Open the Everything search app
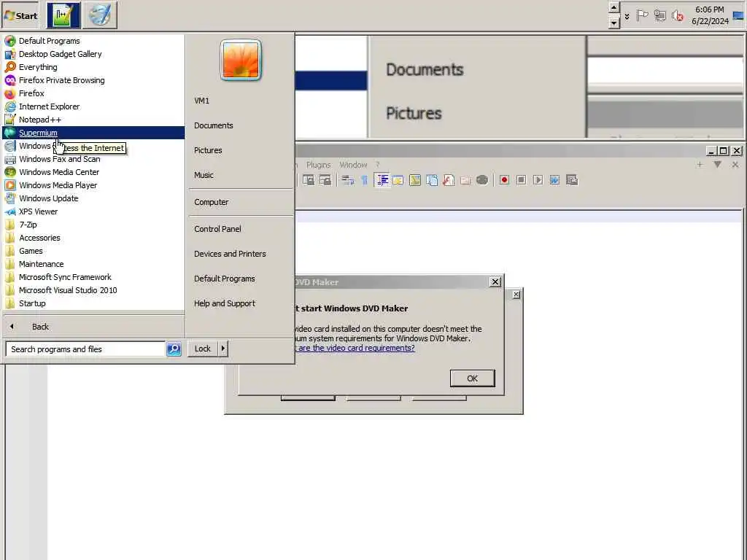Viewport: 747px width, 560px height. tap(38, 67)
